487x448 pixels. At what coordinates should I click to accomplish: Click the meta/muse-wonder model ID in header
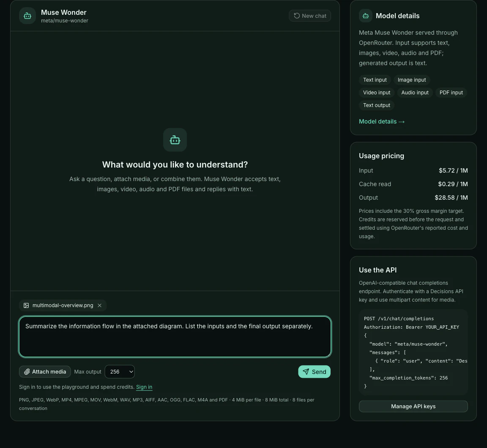pyautogui.click(x=65, y=21)
